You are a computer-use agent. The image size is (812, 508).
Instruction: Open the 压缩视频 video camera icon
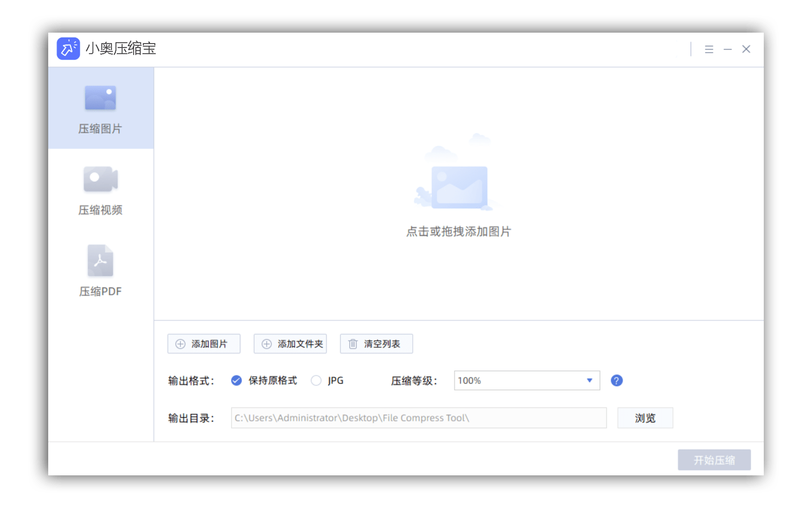100,179
